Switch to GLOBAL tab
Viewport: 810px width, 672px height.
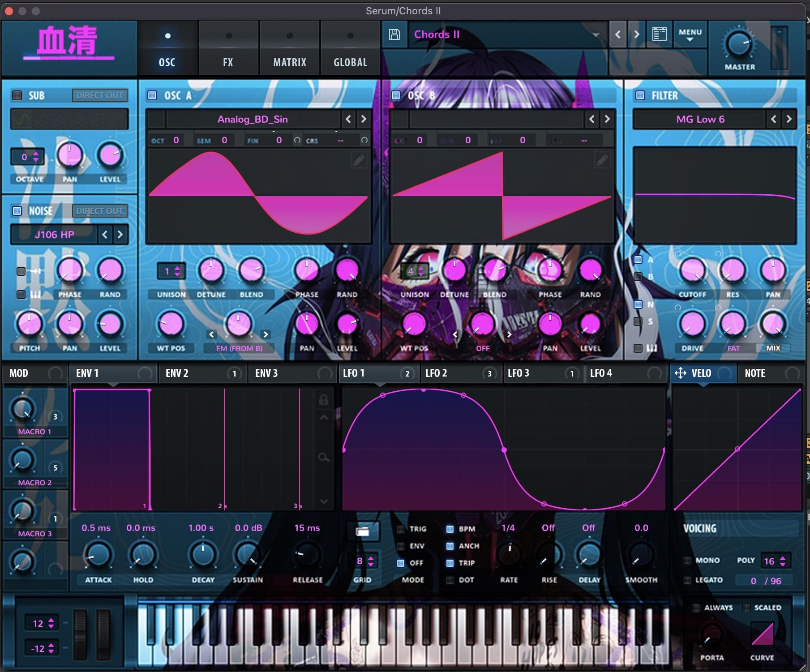pyautogui.click(x=351, y=48)
